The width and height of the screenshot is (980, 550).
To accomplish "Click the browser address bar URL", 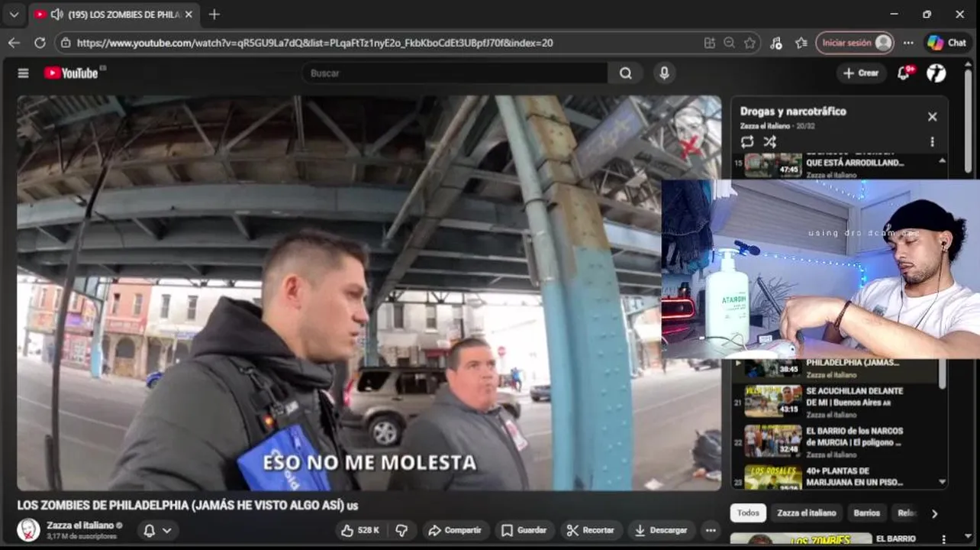I will click(x=314, y=43).
